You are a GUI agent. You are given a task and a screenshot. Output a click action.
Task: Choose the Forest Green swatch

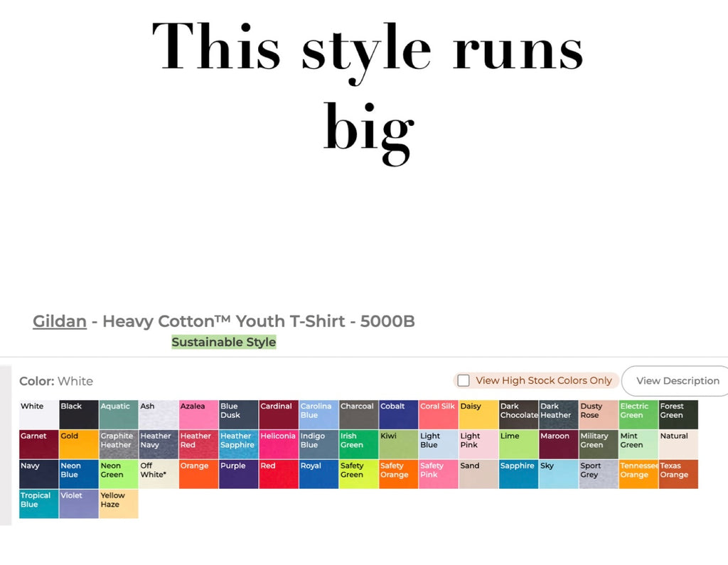coord(678,414)
